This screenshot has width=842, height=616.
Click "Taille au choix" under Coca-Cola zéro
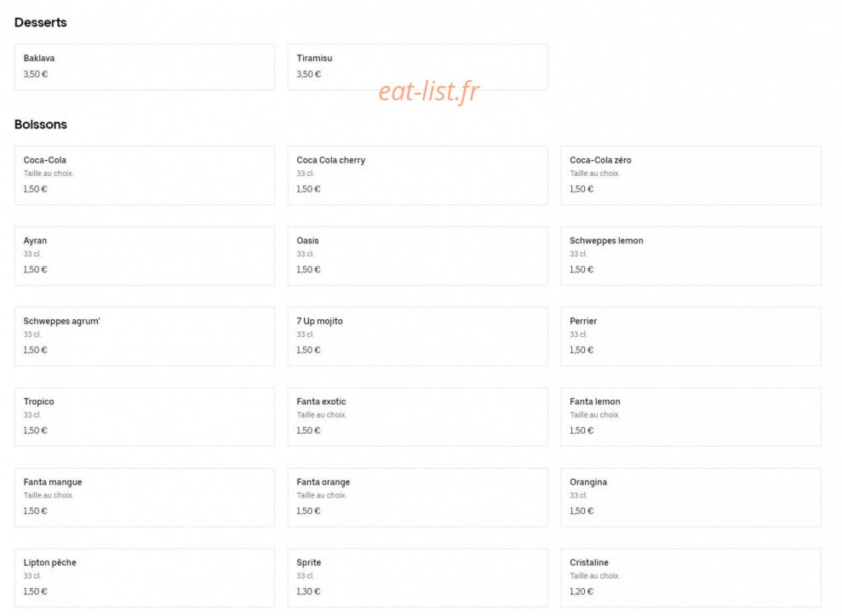pyautogui.click(x=594, y=174)
